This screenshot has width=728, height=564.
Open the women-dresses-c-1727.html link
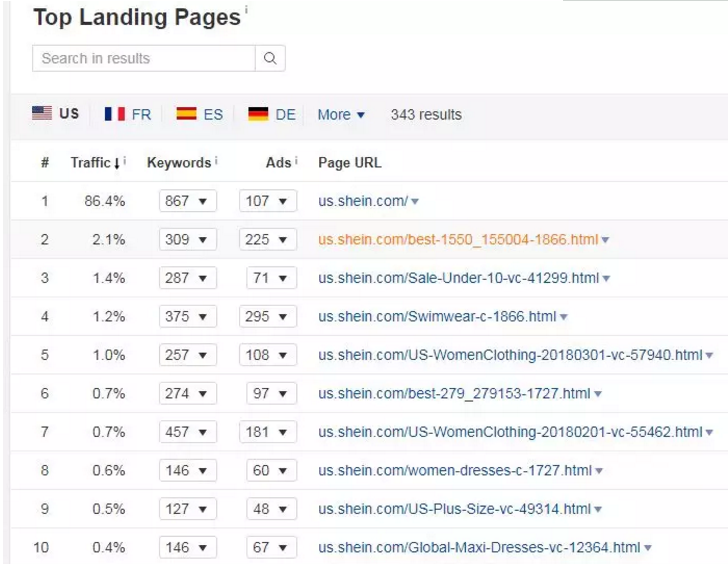click(455, 471)
